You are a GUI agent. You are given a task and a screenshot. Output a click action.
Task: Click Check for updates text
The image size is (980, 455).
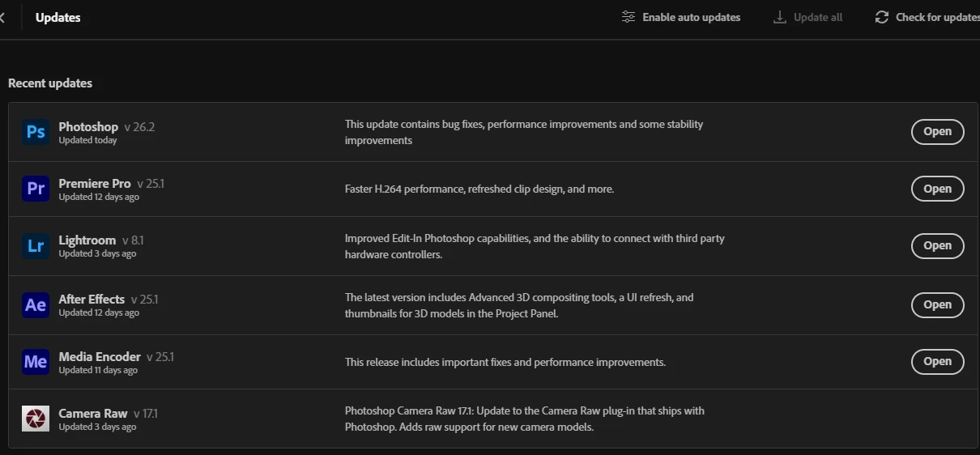click(937, 17)
